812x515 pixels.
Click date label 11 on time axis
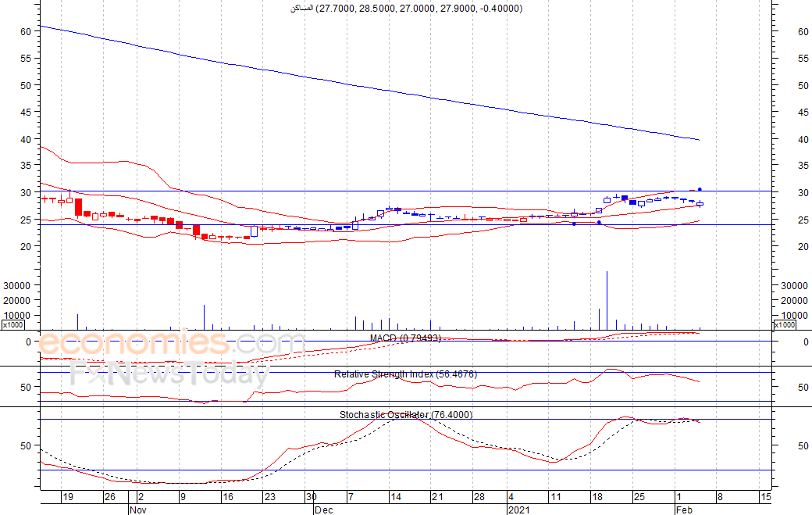click(x=556, y=497)
